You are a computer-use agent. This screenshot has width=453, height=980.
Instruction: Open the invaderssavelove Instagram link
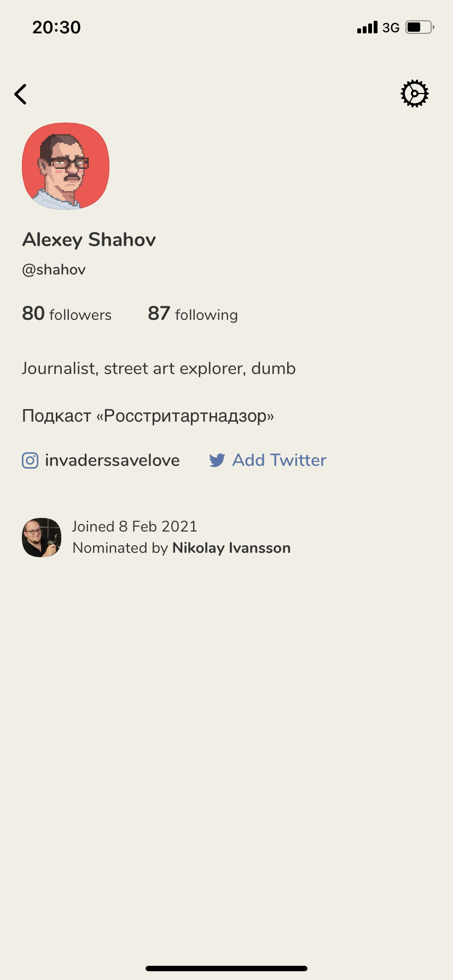112,460
